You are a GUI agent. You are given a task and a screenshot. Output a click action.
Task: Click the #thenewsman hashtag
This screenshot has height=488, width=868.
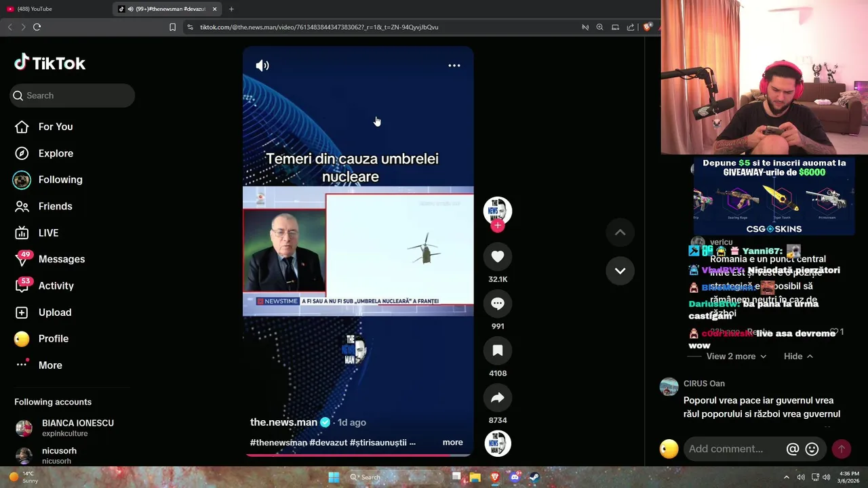click(278, 443)
